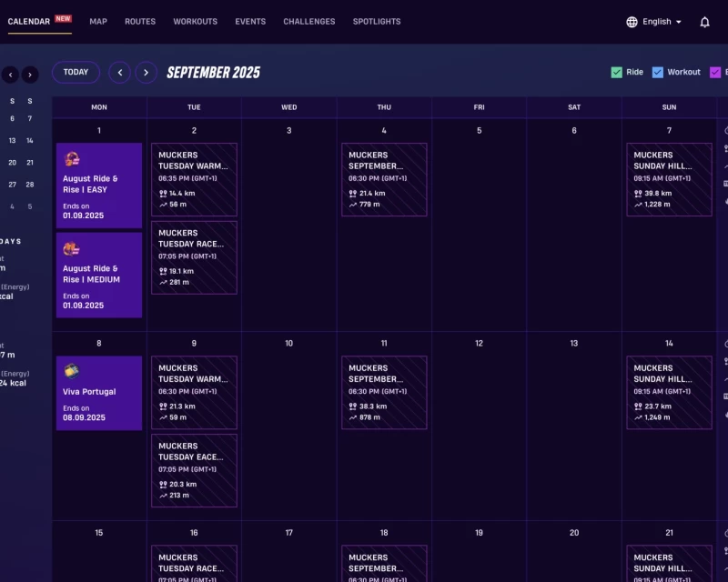Uncheck the Ride filter checkbox
Screen dimensions: 728x582
616,72
